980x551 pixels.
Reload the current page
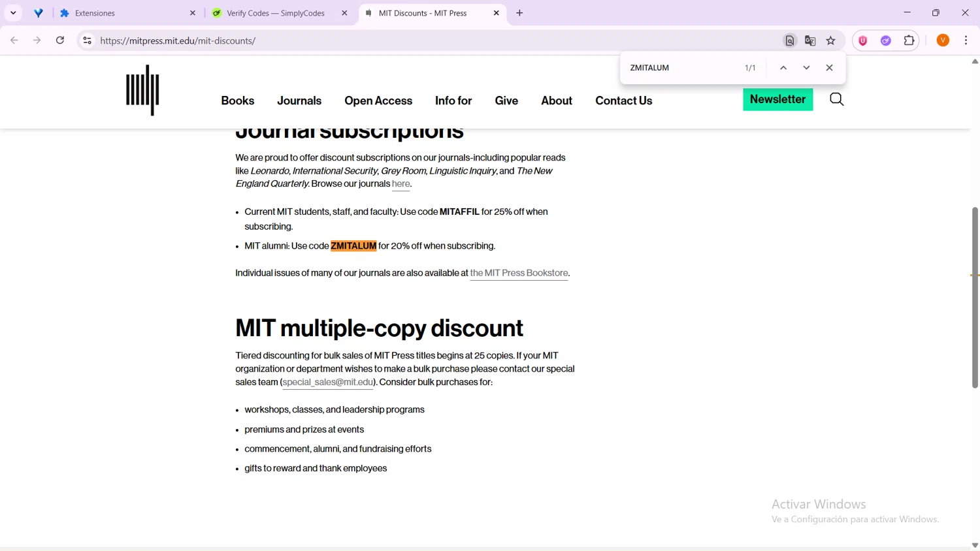point(60,40)
